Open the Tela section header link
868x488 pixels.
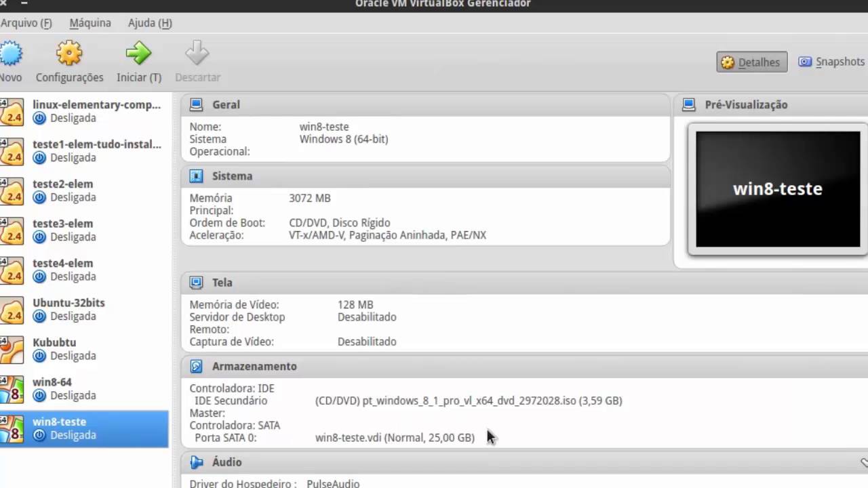[x=222, y=283]
